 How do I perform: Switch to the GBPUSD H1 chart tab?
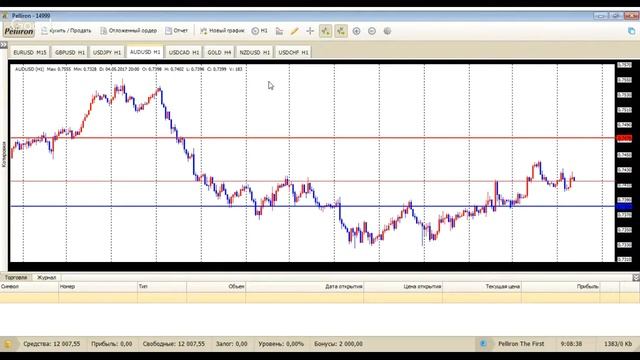70,52
